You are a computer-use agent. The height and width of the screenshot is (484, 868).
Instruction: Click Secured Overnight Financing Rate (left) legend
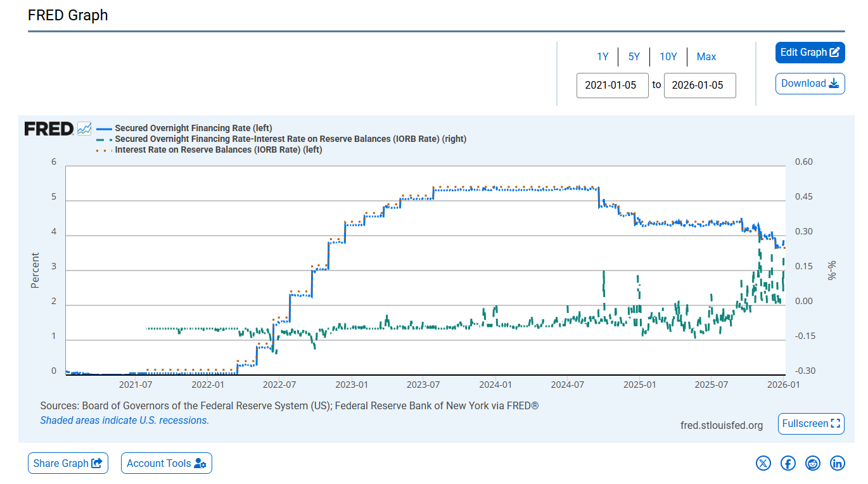pyautogui.click(x=193, y=128)
